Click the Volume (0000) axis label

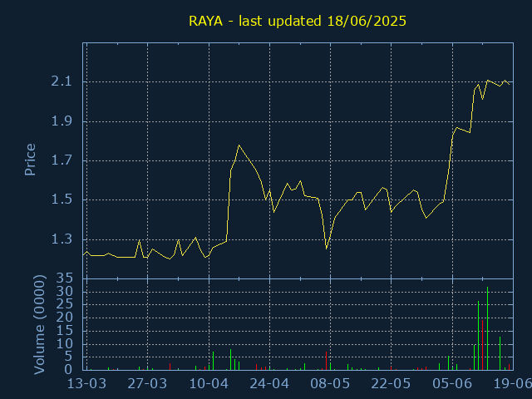point(39,325)
